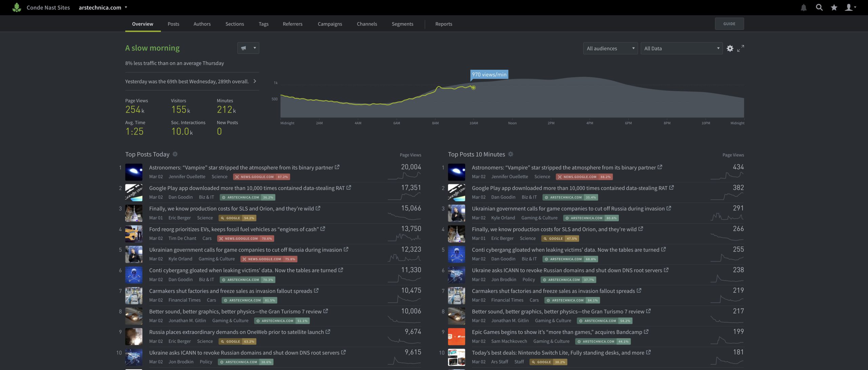
Task: Click author link Jennifer Ouellette
Action: pyautogui.click(x=187, y=176)
